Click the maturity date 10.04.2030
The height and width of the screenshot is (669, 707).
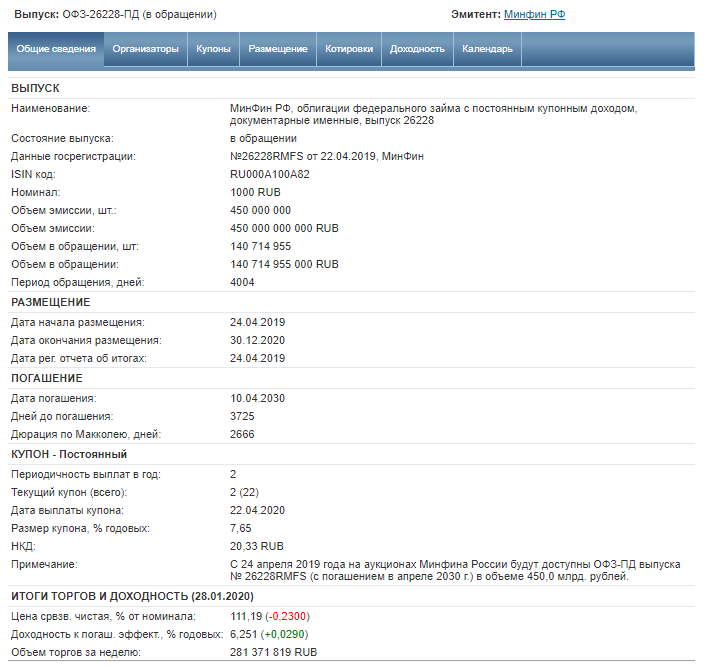coord(257,398)
